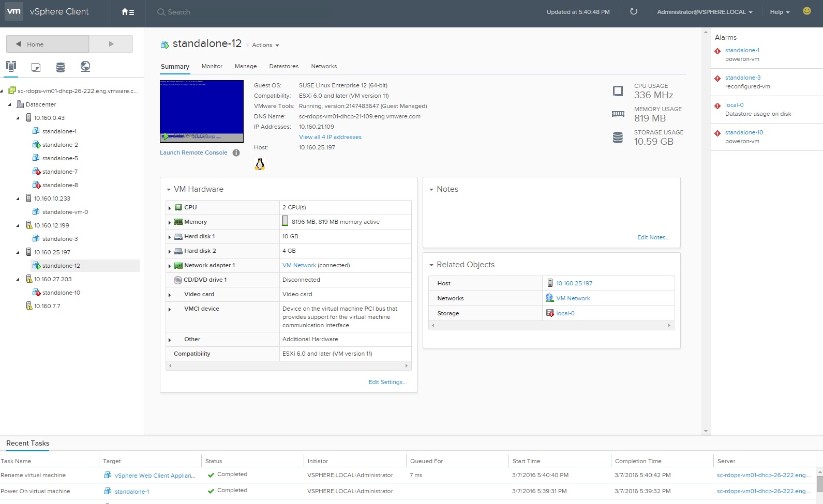Select host 10.160.7.7 in the tree
The width and height of the screenshot is (823, 504).
tap(47, 306)
